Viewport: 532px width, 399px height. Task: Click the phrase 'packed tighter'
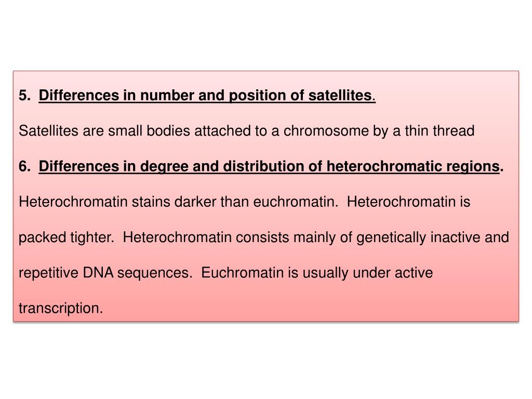[x=65, y=237]
